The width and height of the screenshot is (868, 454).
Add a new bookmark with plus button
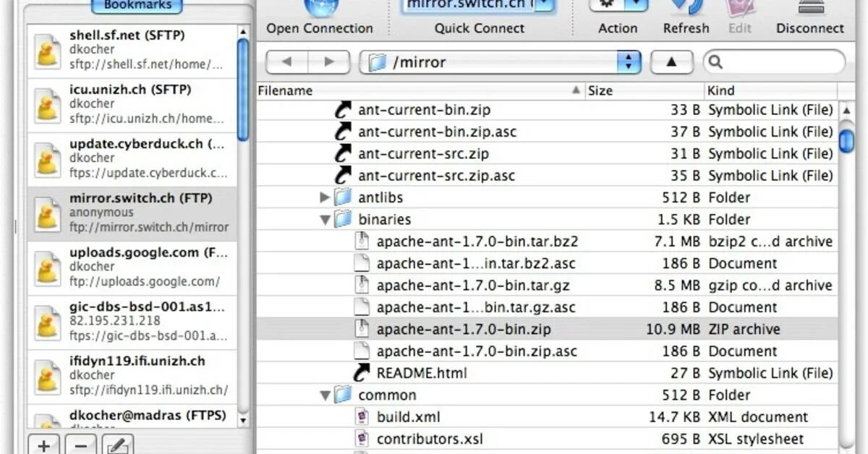pos(43,445)
